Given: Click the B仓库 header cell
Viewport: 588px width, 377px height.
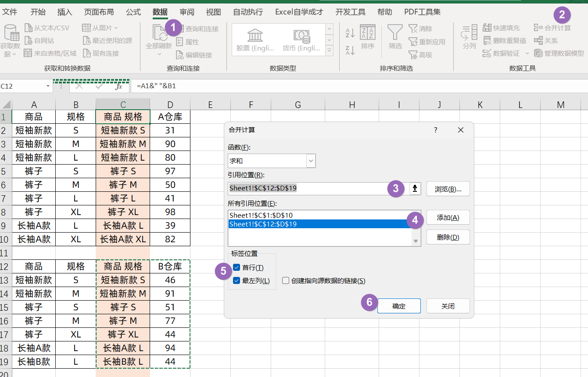Looking at the screenshot, I should tap(170, 266).
